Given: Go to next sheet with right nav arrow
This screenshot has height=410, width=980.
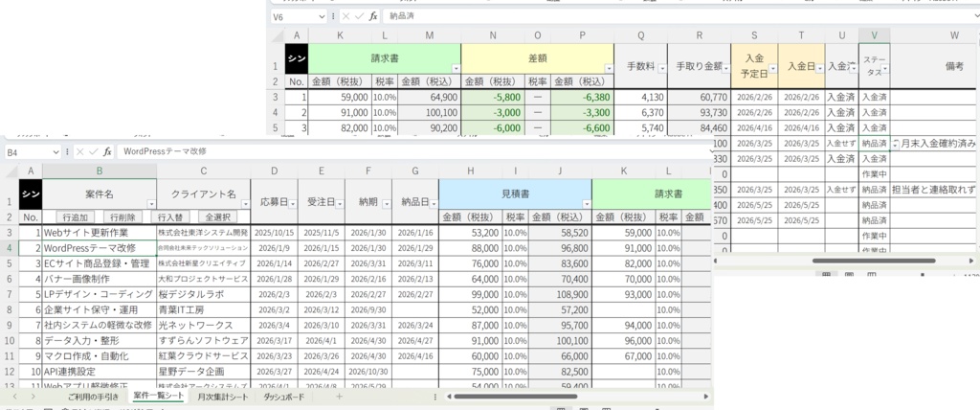Looking at the screenshot, I should (33, 397).
